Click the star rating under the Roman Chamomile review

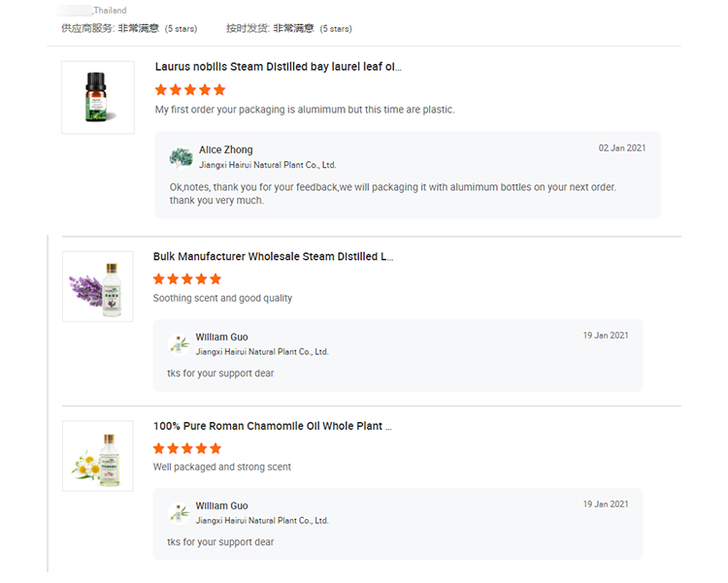[187, 448]
